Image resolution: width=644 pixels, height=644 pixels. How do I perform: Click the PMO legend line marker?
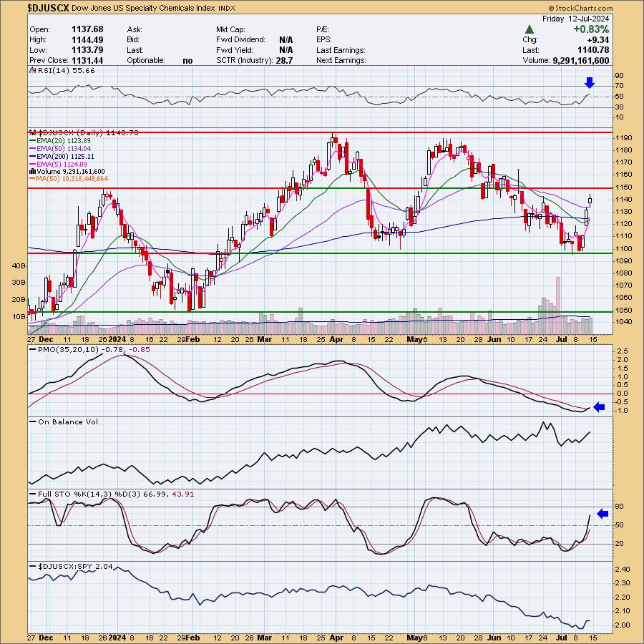33,349
